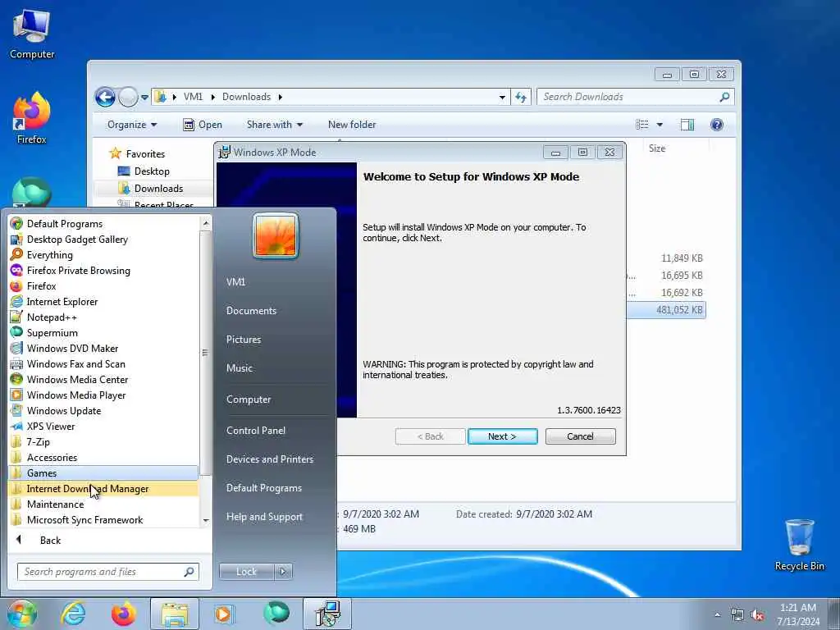
Task: Launch Everything search program
Action: click(x=103, y=254)
